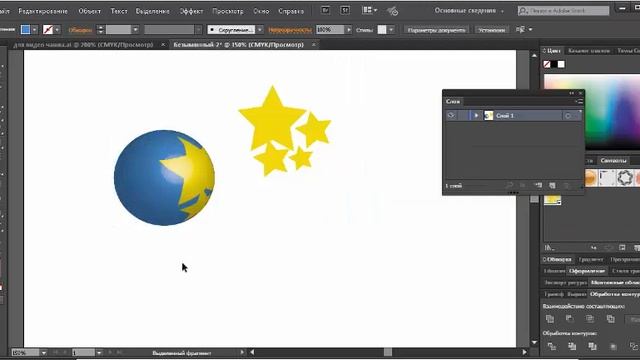
Task: Click the locate object magnifier in Layers
Action: pyautogui.click(x=509, y=186)
